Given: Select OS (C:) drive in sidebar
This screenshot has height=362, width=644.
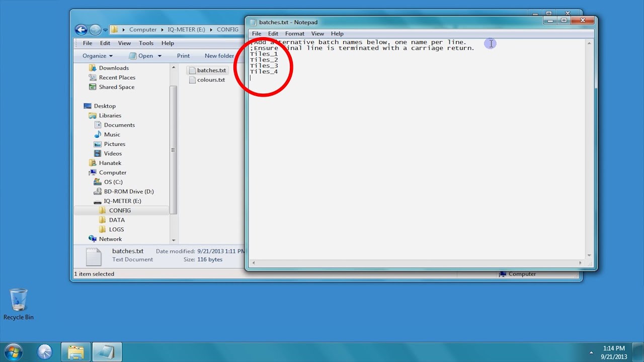Looking at the screenshot, I should click(x=113, y=182).
